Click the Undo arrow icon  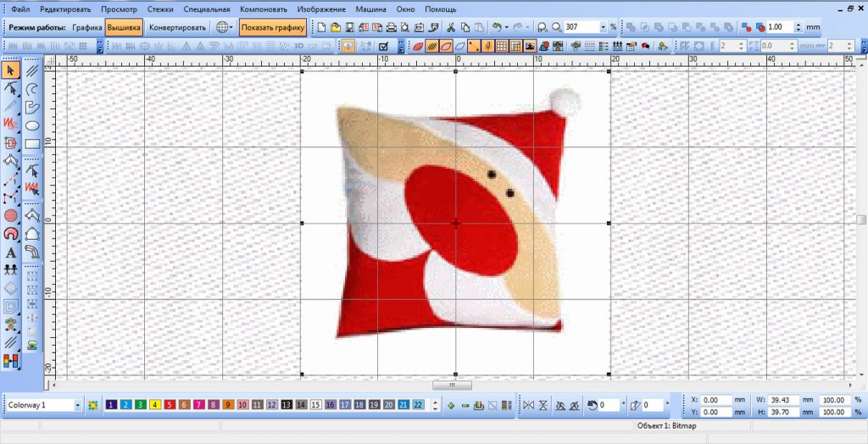click(496, 27)
